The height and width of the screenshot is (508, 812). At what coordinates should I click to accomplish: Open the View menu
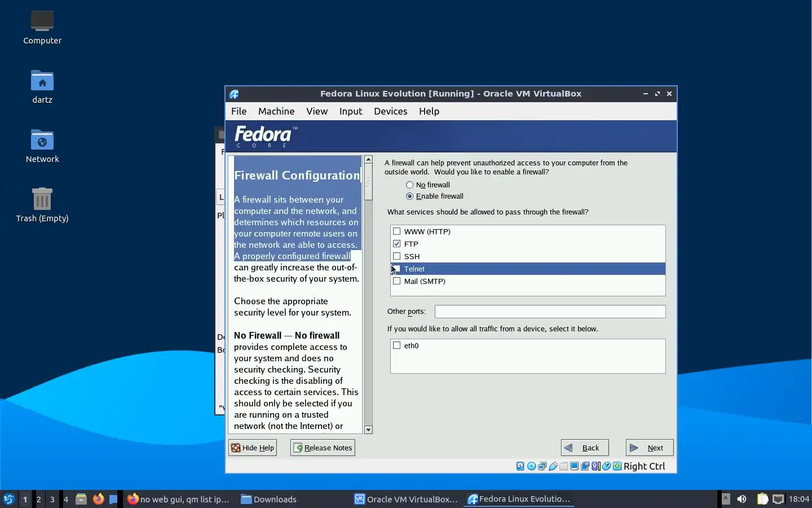(317, 111)
